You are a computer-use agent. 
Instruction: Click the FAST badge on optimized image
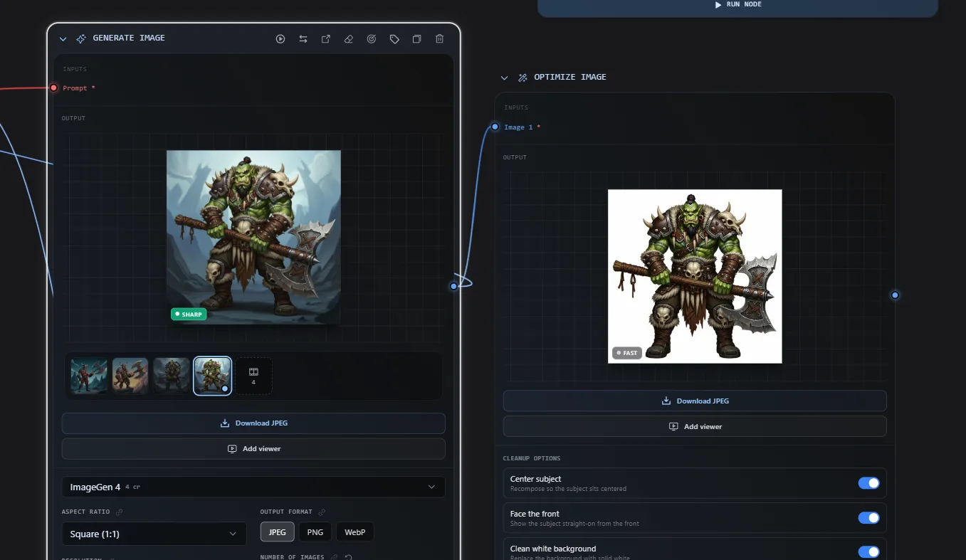627,353
